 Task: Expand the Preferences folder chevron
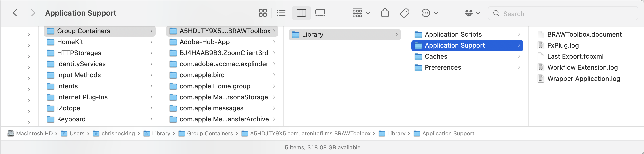[519, 67]
